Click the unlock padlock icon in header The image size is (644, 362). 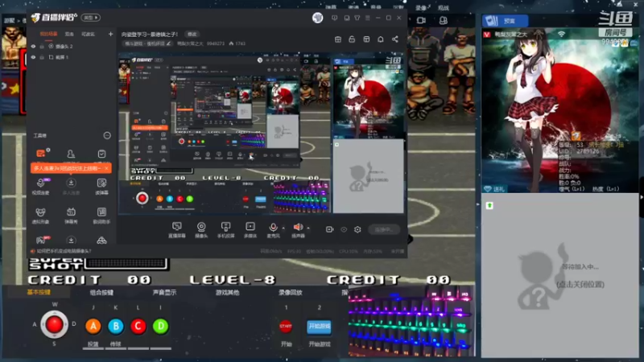352,39
